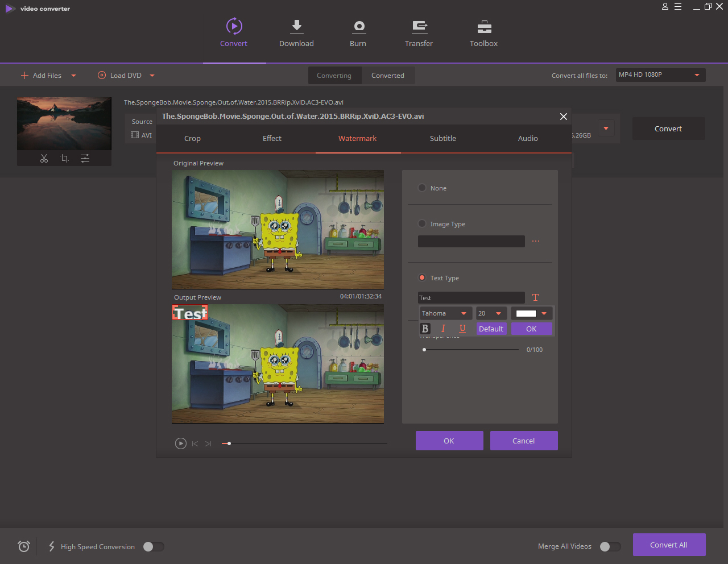The width and height of the screenshot is (728, 564).
Task: Open the Toolbox section
Action: 484,33
